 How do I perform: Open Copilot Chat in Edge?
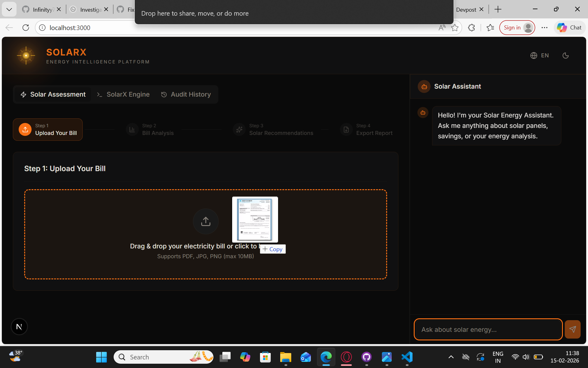[x=569, y=28]
